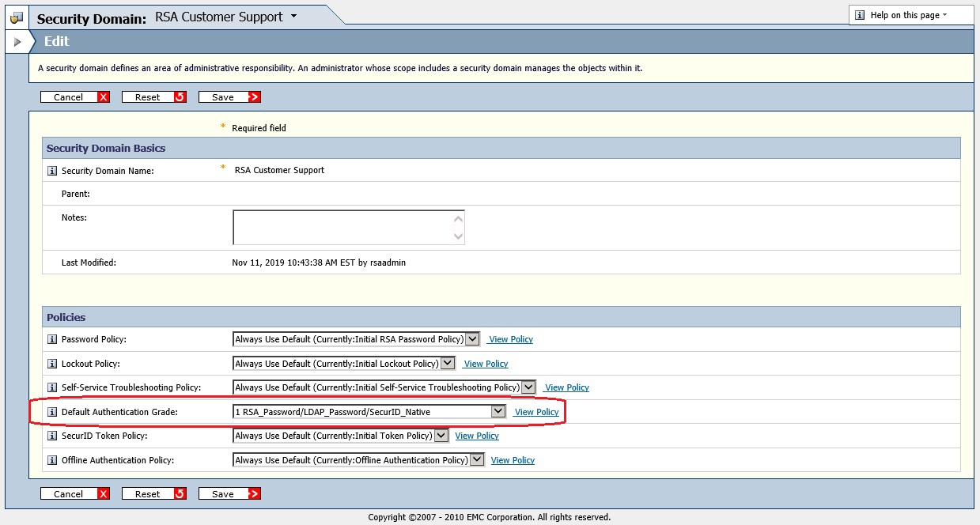Click the info icon next to SecurID Token Policy
This screenshot has height=525, width=980.
point(51,435)
